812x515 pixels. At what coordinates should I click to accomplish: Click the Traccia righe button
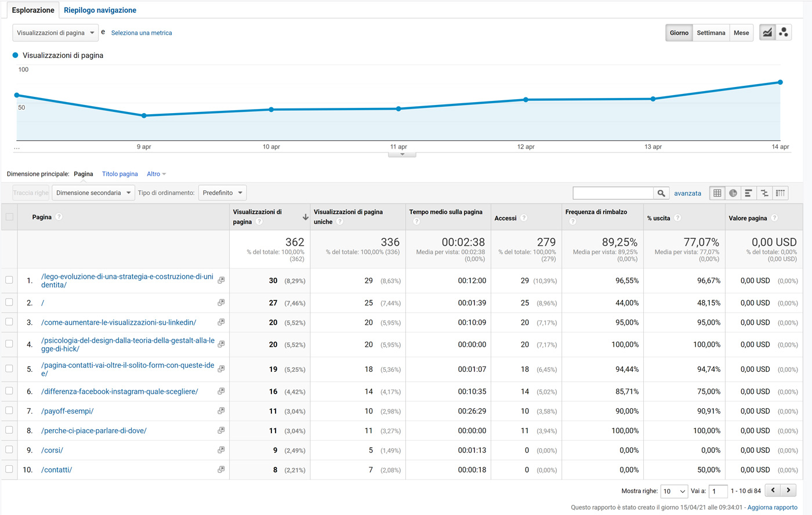(31, 193)
